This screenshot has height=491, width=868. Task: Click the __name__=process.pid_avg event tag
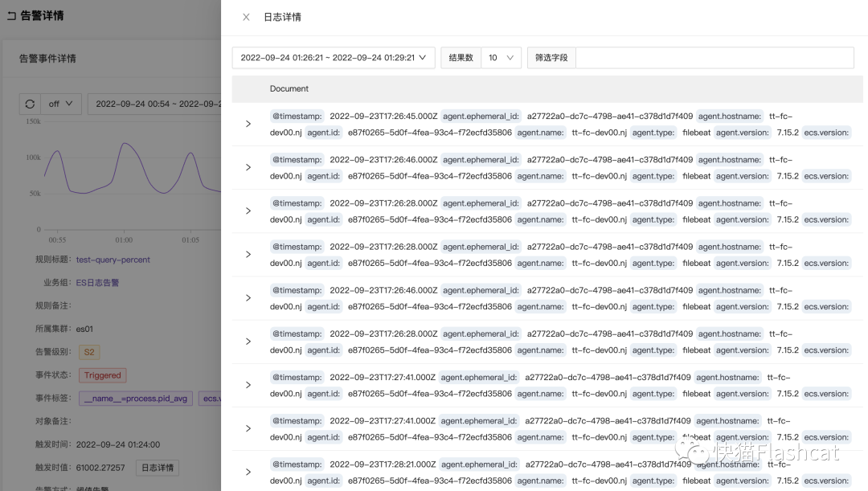coord(136,399)
